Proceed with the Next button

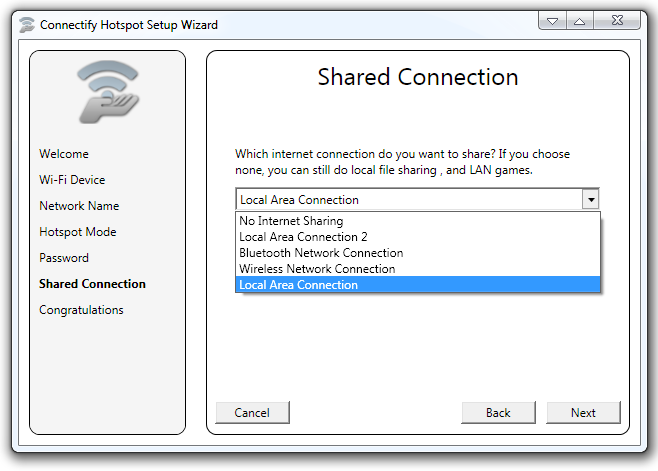(x=583, y=413)
